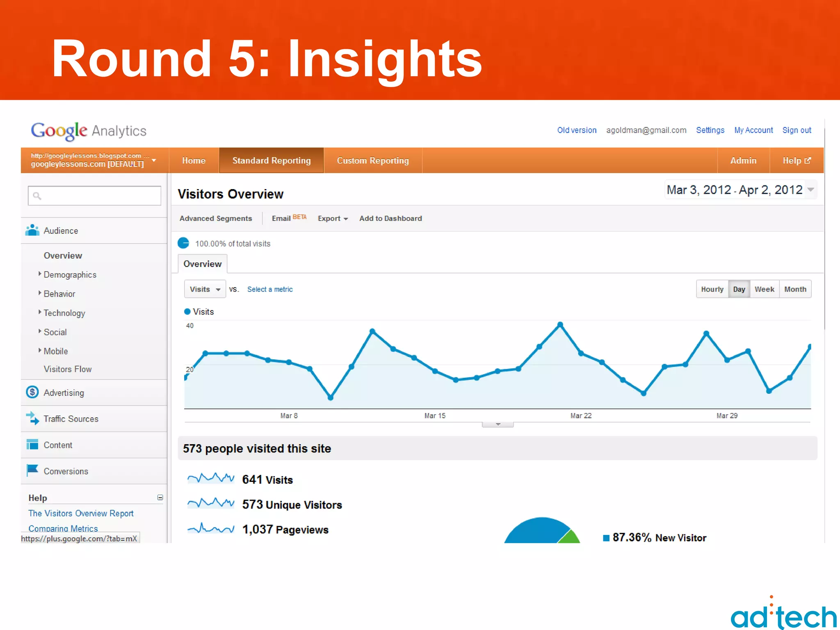Open the Visits metric dropdown
This screenshot has height=630, width=840.
pyautogui.click(x=205, y=289)
